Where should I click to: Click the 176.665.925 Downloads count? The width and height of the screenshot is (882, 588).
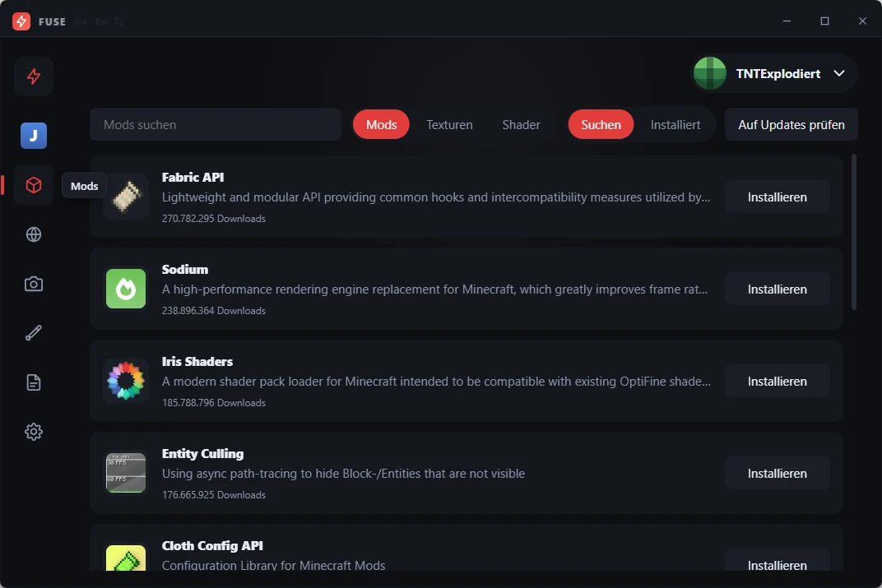point(214,495)
